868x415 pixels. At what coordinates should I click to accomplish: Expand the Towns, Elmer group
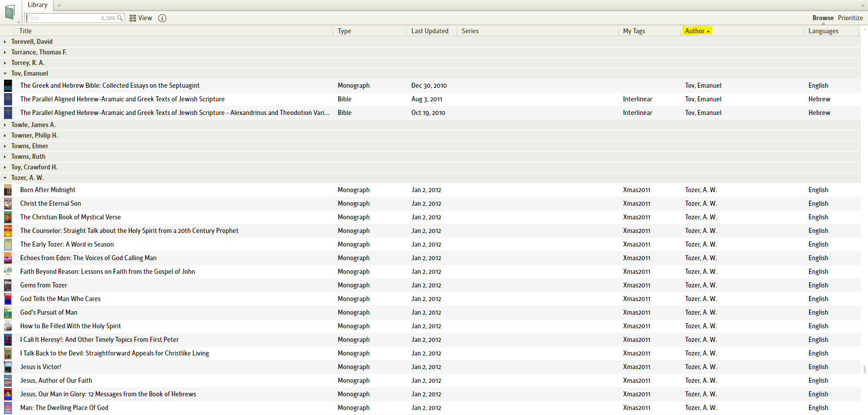tap(5, 146)
